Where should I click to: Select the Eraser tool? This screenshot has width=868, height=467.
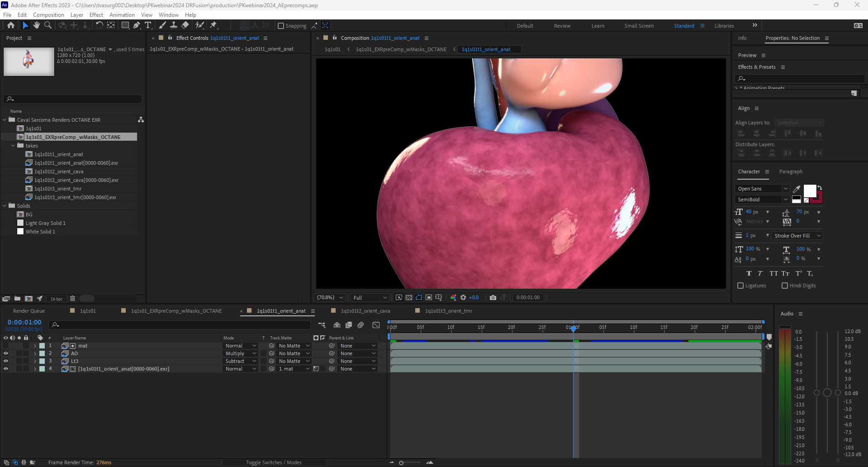click(185, 25)
